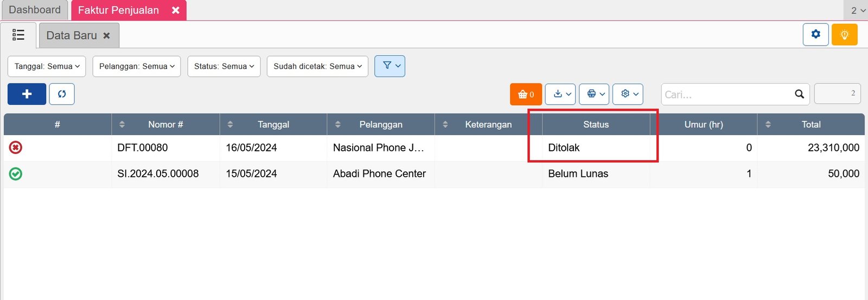Click the blue plus add-new button
The image size is (868, 300).
click(x=27, y=94)
